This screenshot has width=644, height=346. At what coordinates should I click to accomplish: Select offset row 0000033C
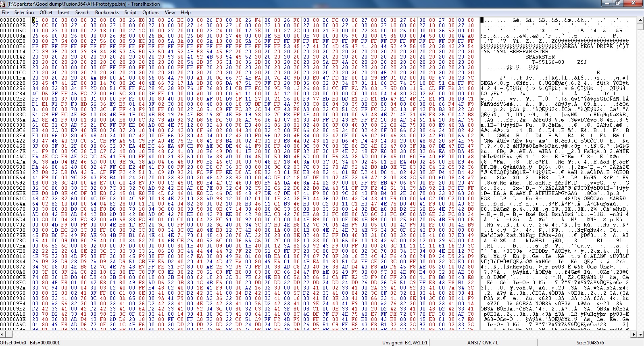[13, 114]
